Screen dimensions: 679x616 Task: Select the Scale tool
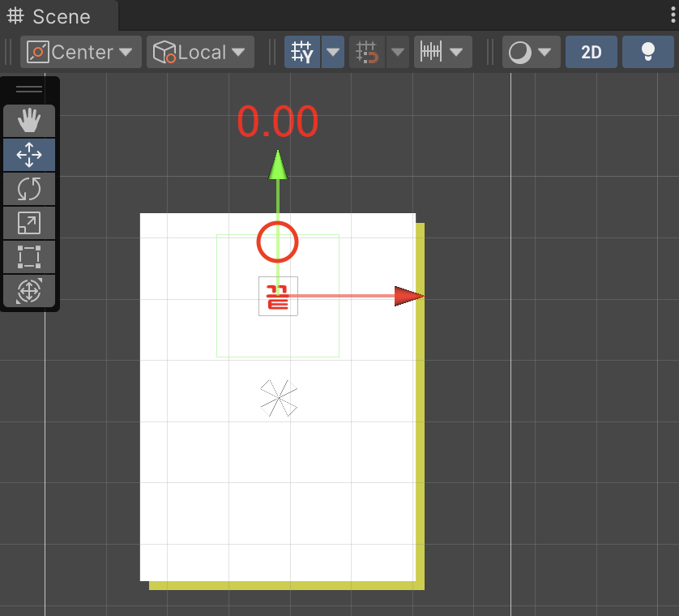[x=29, y=223]
